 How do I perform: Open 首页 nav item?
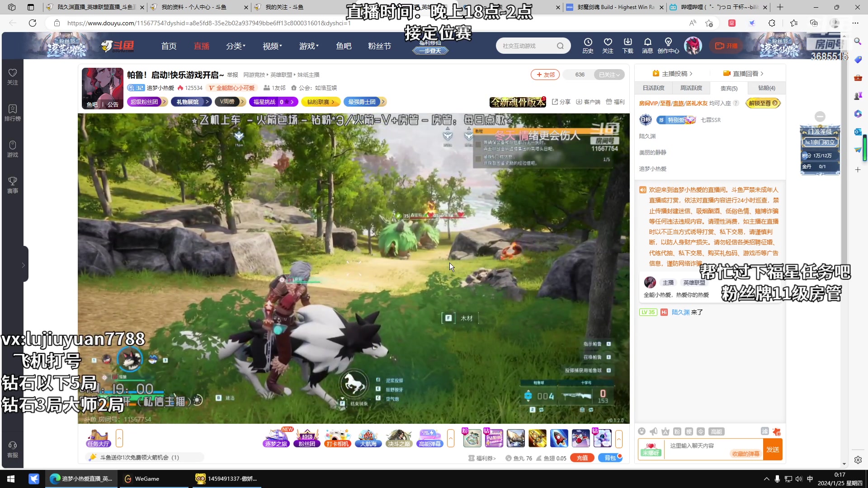tap(169, 46)
